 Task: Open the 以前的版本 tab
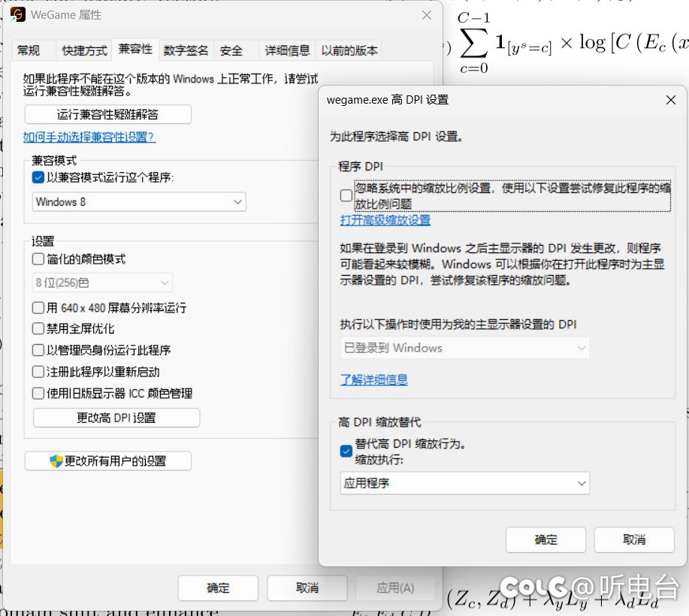click(349, 50)
